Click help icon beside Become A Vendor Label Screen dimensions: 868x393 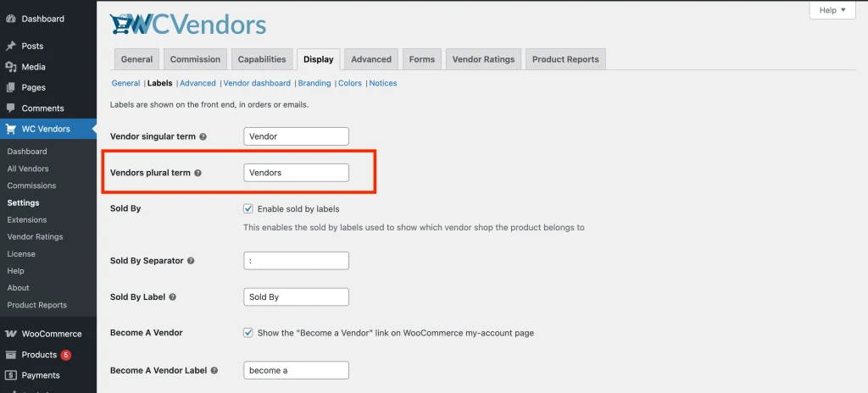tap(214, 370)
